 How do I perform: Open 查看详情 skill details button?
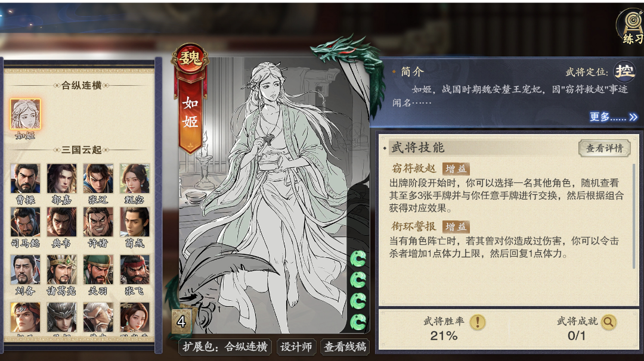point(604,148)
